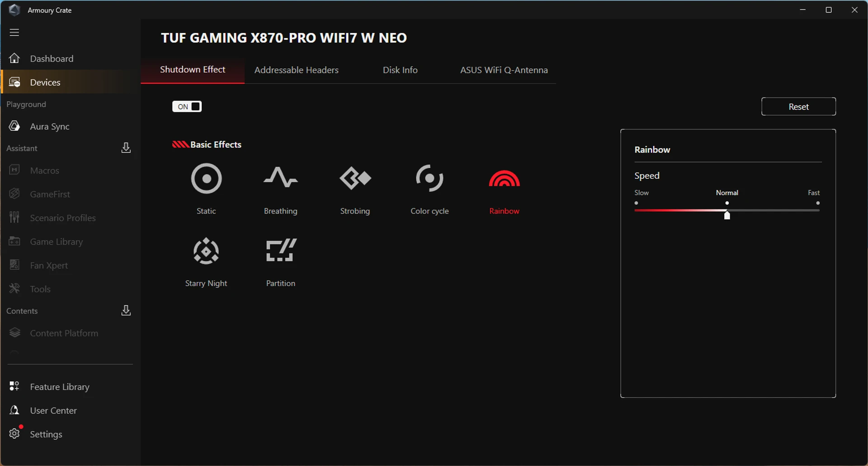The width and height of the screenshot is (868, 466).
Task: Click the Reset button
Action: pos(798,107)
